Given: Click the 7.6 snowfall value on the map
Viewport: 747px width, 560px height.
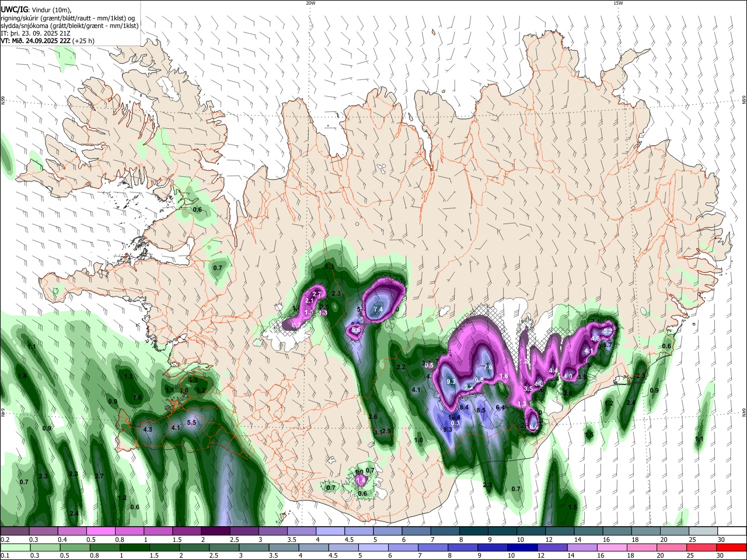Looking at the screenshot, I should coord(488,367).
